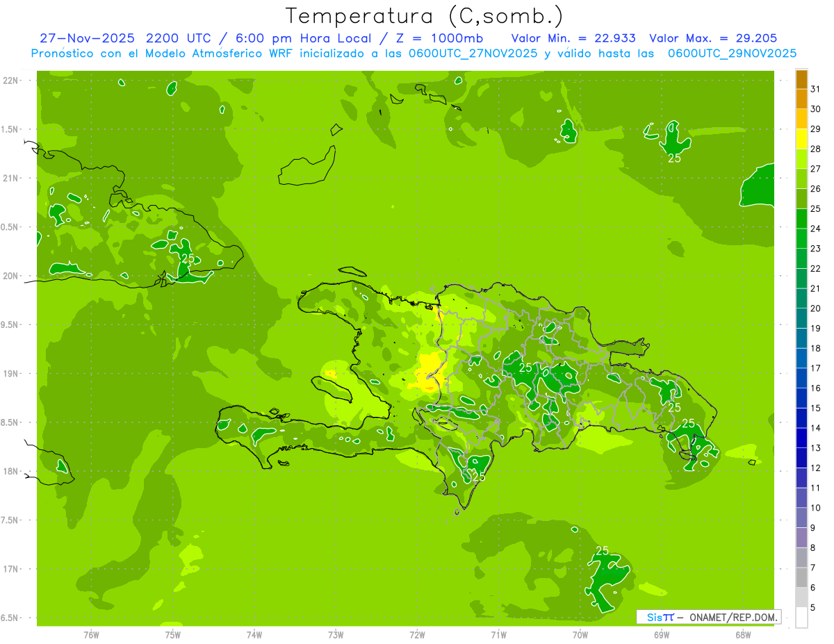Click legend value label 15
This screenshot has height=644, width=834.
815,408
